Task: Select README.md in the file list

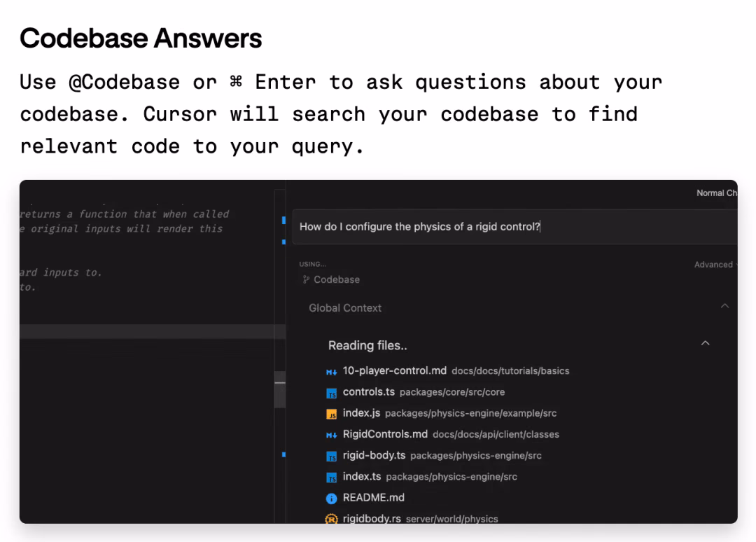Action: 374,498
